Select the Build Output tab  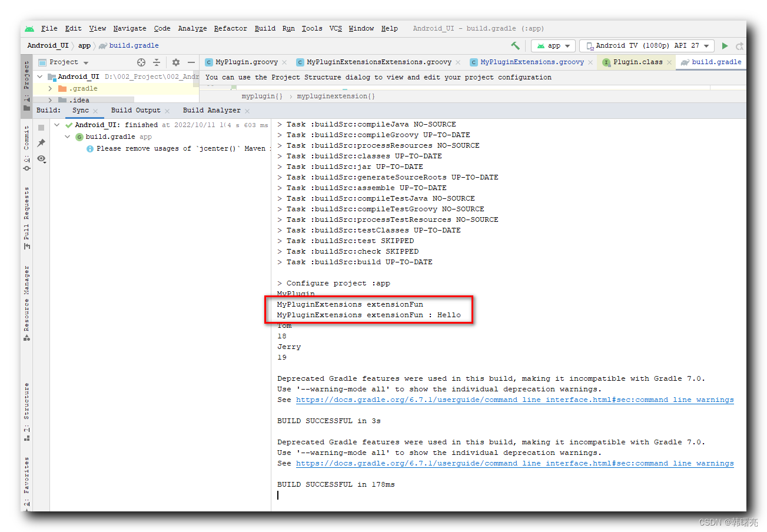[x=136, y=110]
